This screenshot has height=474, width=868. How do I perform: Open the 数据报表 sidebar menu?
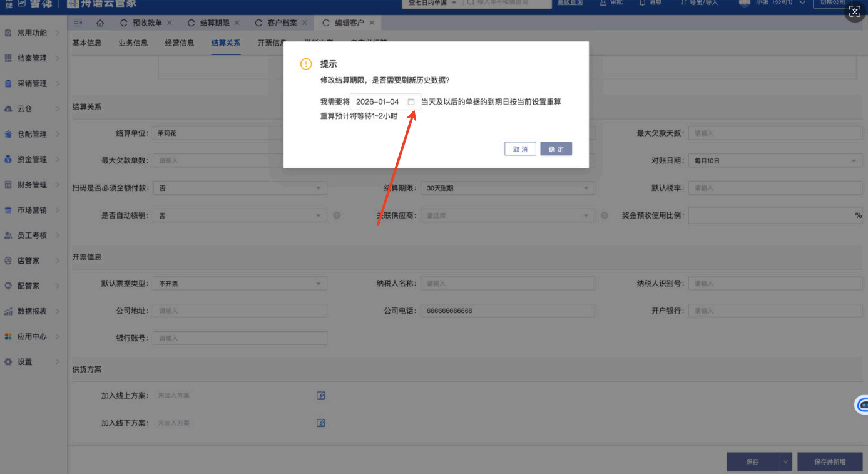pos(33,311)
